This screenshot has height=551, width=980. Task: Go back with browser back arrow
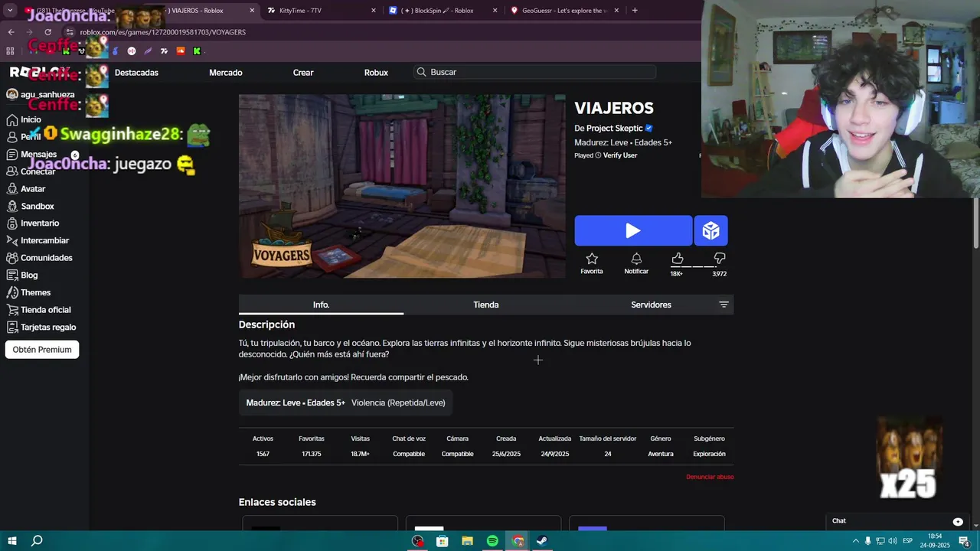tap(11, 32)
